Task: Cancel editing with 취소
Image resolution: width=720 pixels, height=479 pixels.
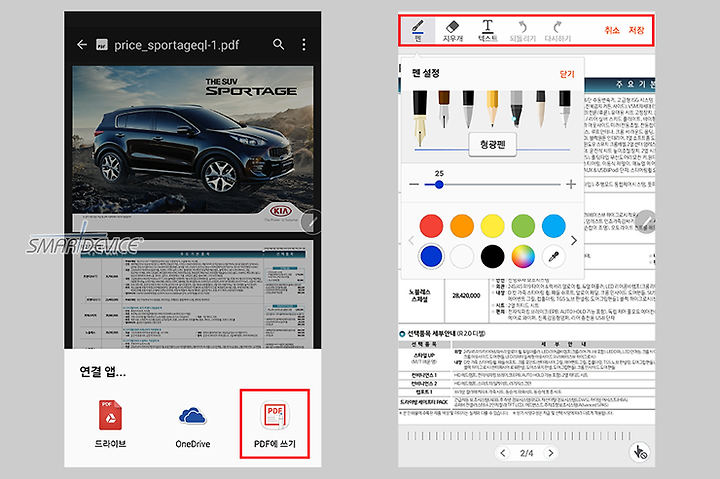Action: click(612, 30)
